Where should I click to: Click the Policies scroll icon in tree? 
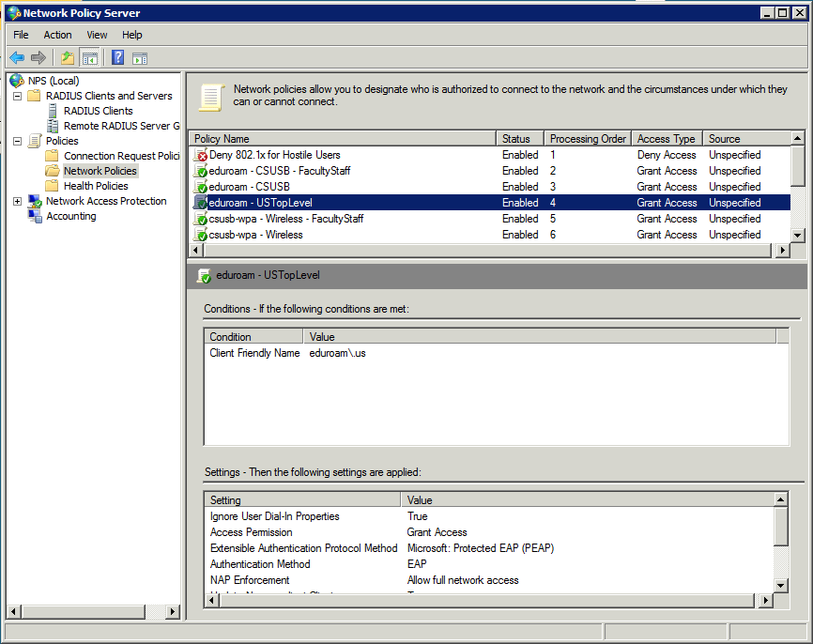35,141
